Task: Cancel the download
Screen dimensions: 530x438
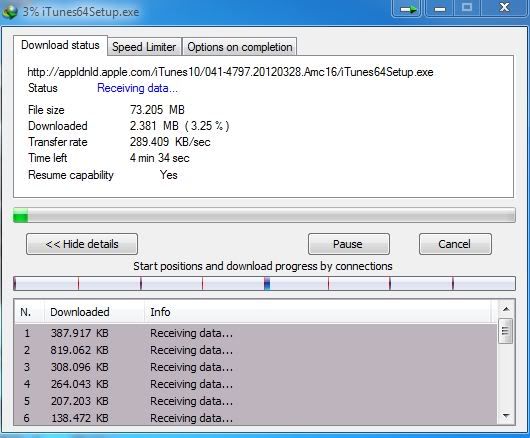Action: (x=455, y=244)
